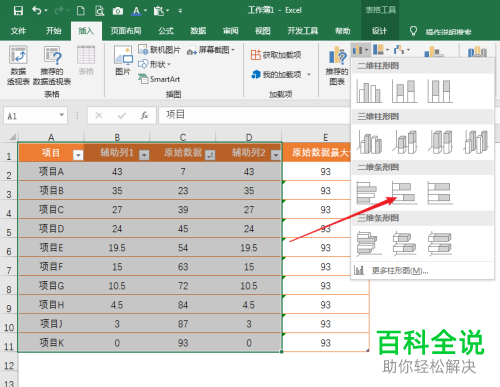Select 3-D clustered column chart
500x387 pixels.
tap(370, 142)
